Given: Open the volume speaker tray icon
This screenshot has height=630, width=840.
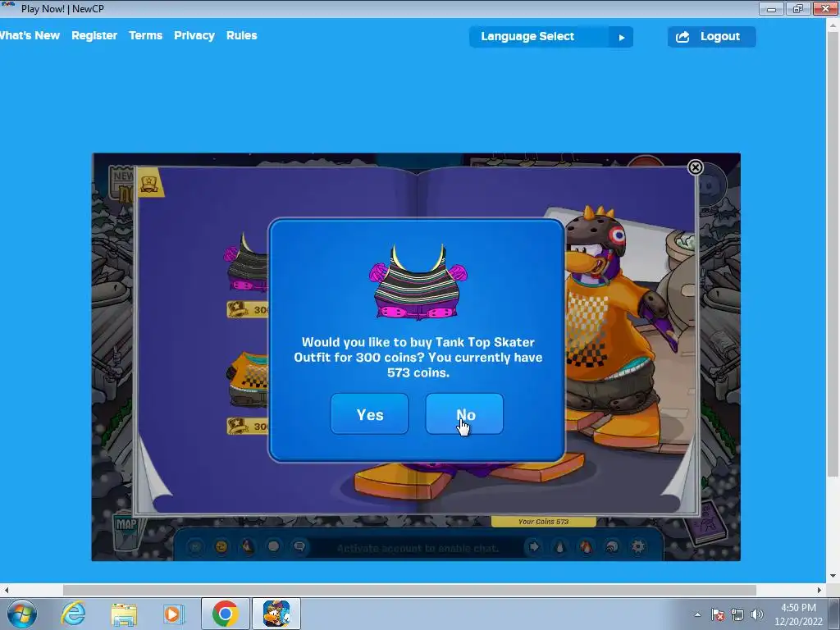Looking at the screenshot, I should [757, 614].
